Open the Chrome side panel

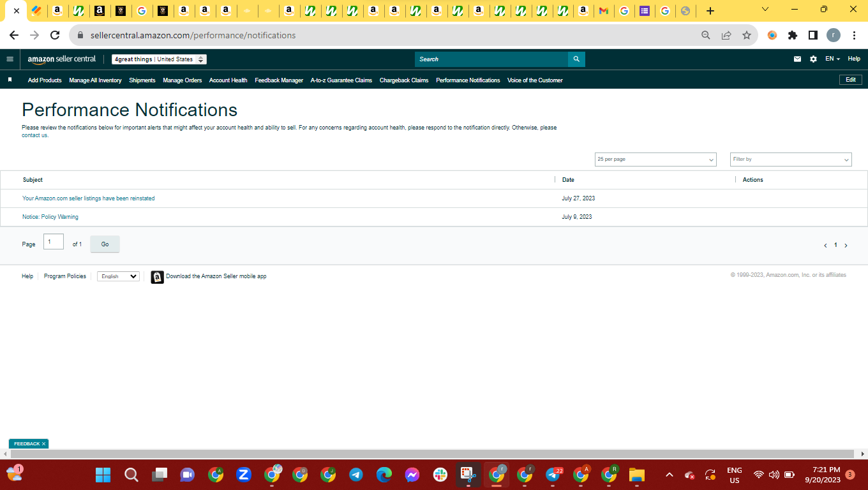pos(813,35)
